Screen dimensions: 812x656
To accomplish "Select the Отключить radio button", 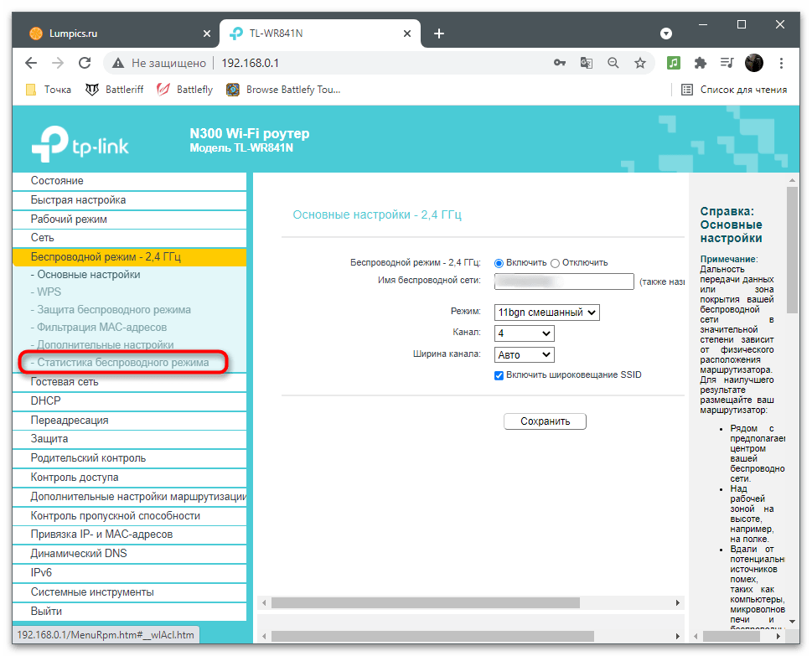I will pos(555,263).
